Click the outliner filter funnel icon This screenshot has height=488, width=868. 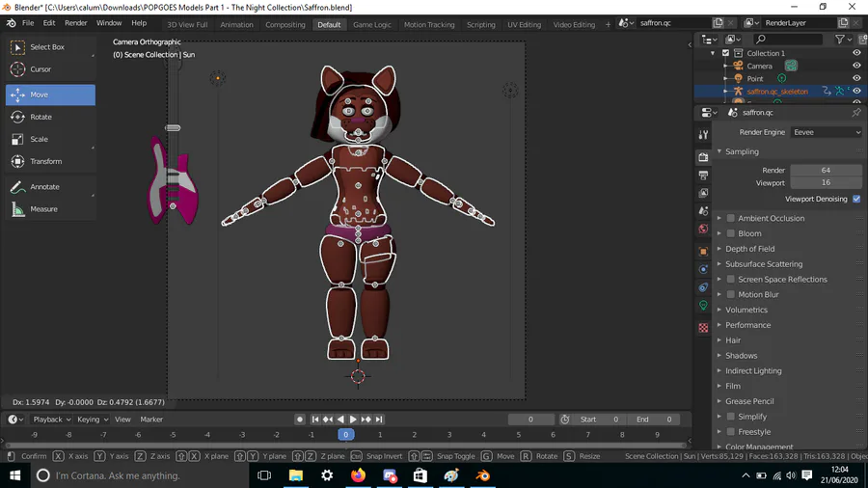tap(840, 39)
